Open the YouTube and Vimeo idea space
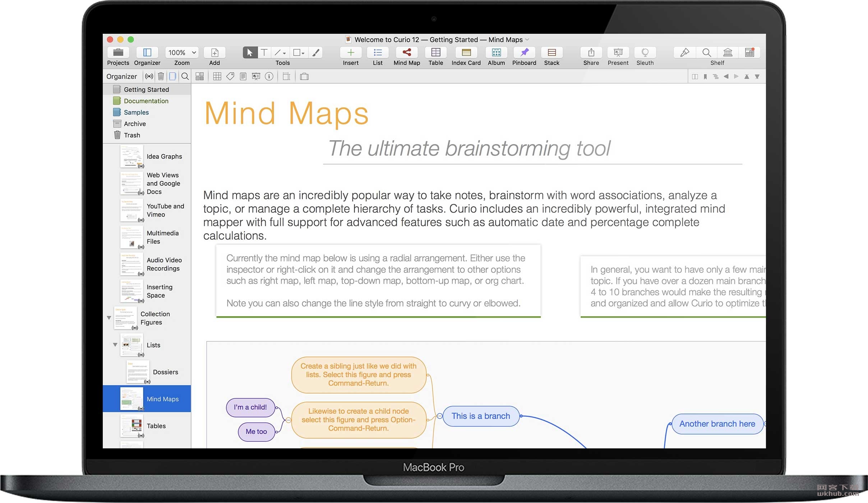 coord(147,211)
